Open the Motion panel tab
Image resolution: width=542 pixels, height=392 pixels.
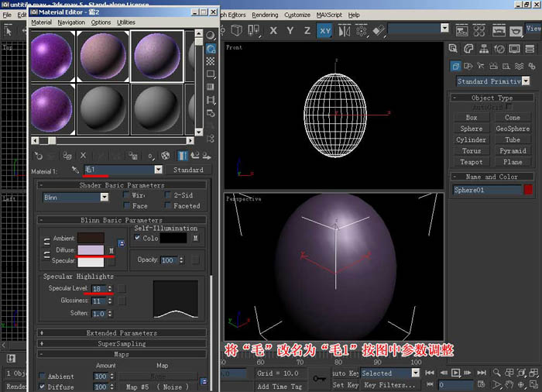(499, 49)
